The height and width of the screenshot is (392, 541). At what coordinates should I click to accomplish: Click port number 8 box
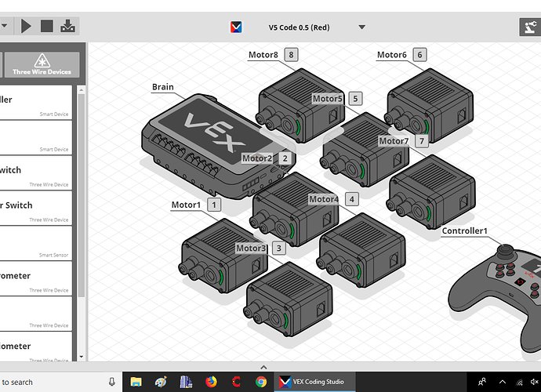pos(291,55)
